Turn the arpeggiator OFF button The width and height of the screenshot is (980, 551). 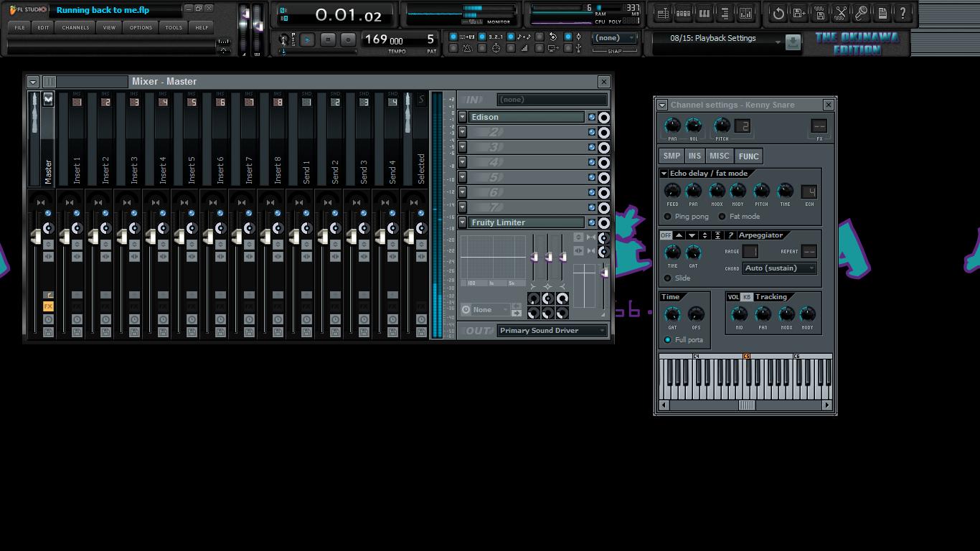pyautogui.click(x=666, y=235)
